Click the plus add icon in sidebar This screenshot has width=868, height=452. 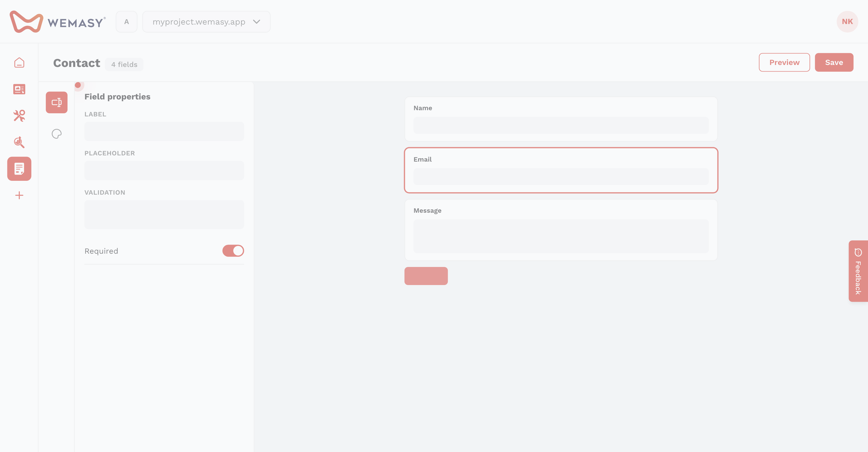19,195
